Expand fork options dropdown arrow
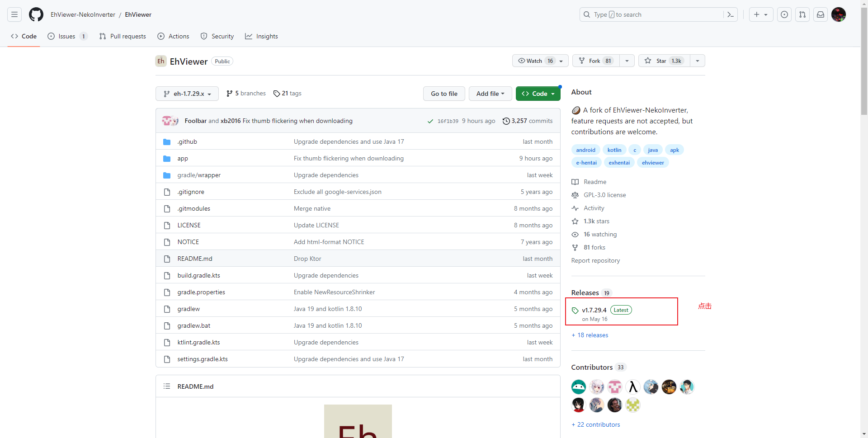 tap(627, 61)
